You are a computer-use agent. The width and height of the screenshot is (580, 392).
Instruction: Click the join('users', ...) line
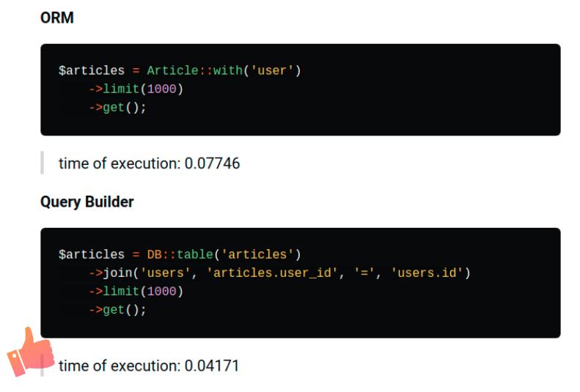[x=279, y=273]
